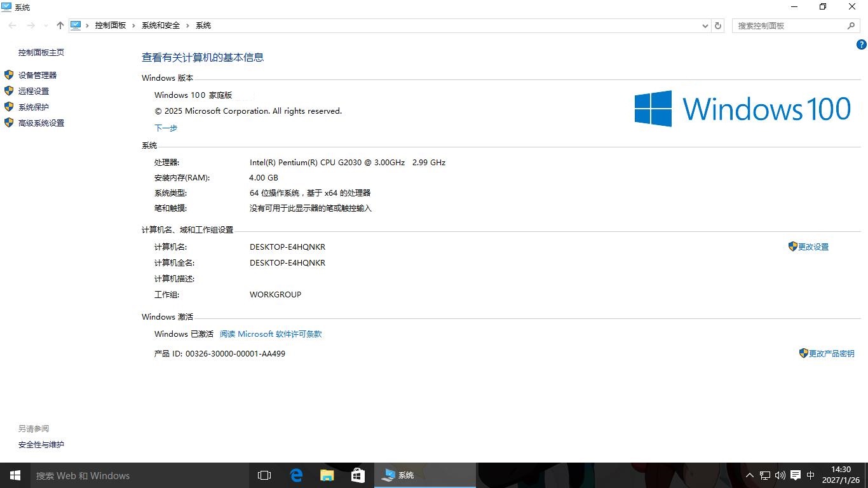Click the RAM value 4.00 GB
This screenshot has height=488, width=868.
pos(264,178)
